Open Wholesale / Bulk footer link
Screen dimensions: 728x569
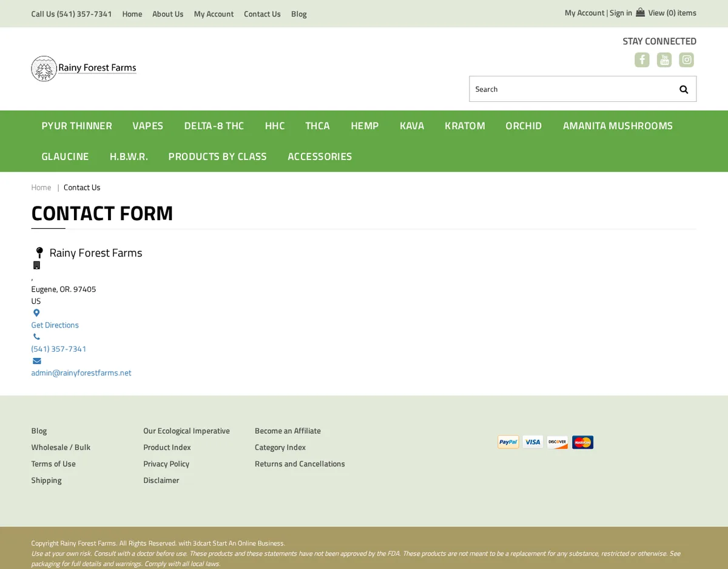(x=61, y=447)
